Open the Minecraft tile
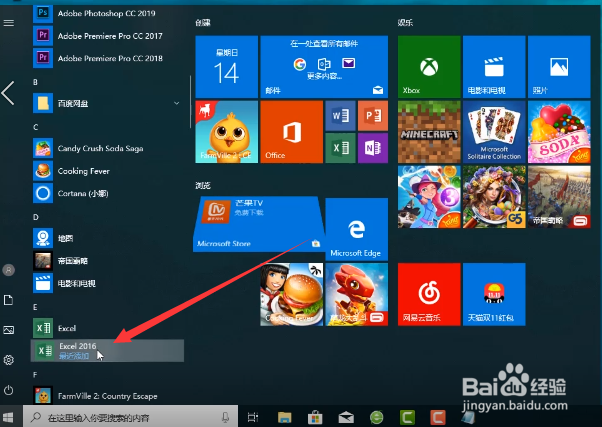Viewport: 602px width, 427px height. (429, 132)
